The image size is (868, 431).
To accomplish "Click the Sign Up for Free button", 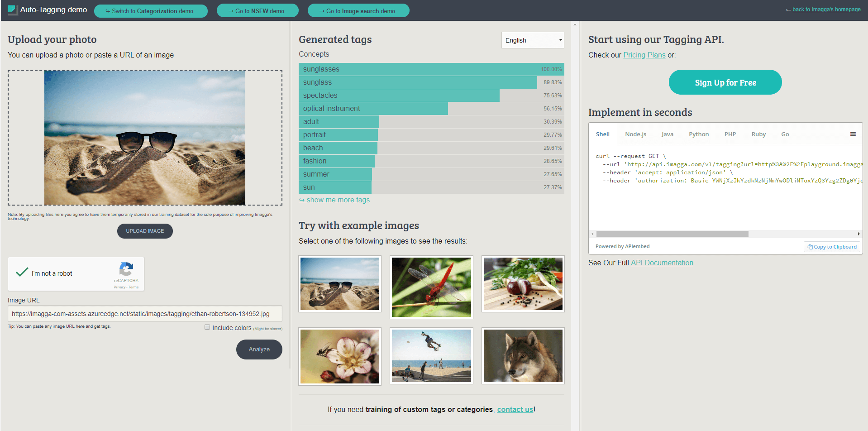I will [725, 82].
